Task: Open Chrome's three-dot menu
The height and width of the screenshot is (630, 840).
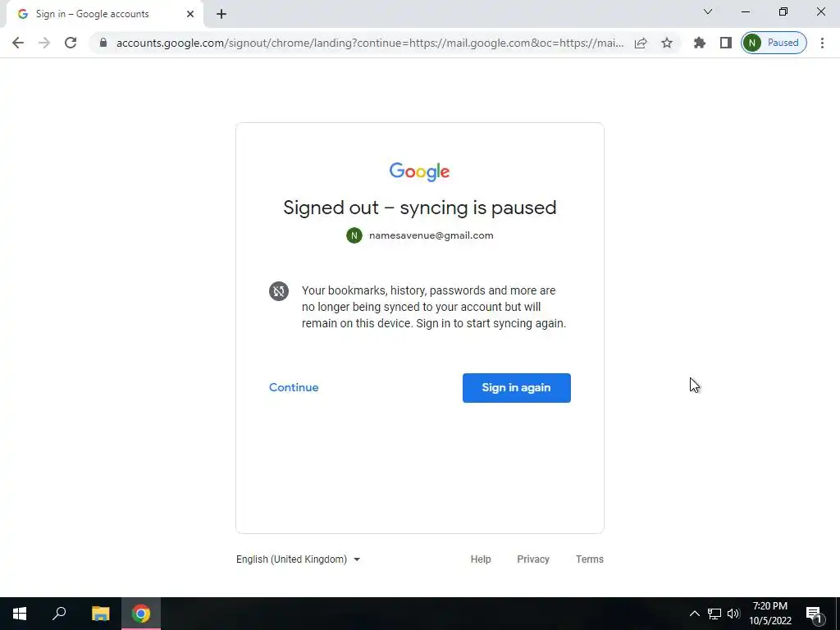Action: pos(822,43)
